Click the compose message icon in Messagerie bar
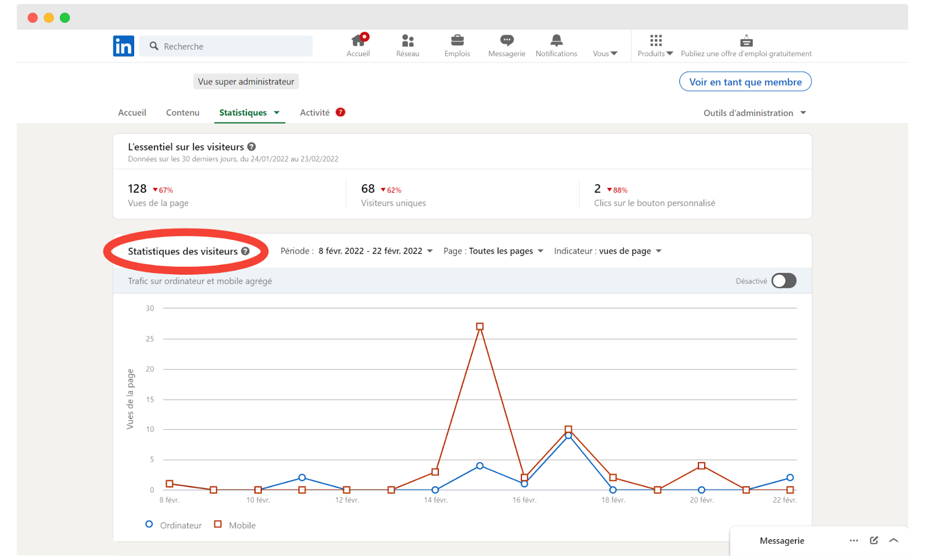Screen dimensions: 925x560 pyautogui.click(x=874, y=540)
